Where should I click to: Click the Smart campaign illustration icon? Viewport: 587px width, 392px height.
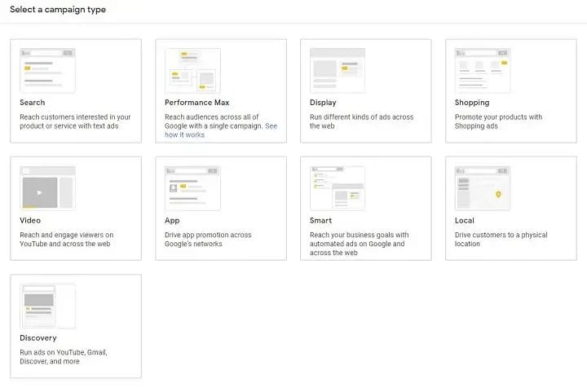point(338,188)
